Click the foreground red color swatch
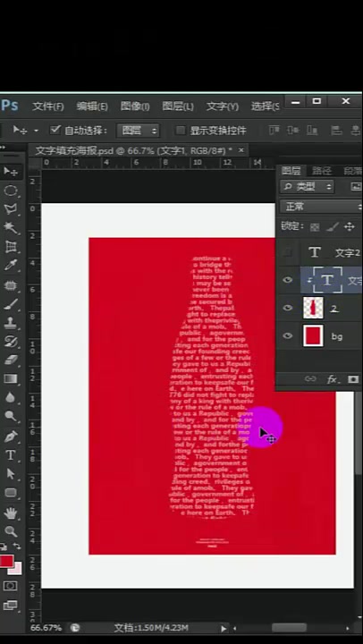The height and width of the screenshot is (644, 363). tap(6, 562)
